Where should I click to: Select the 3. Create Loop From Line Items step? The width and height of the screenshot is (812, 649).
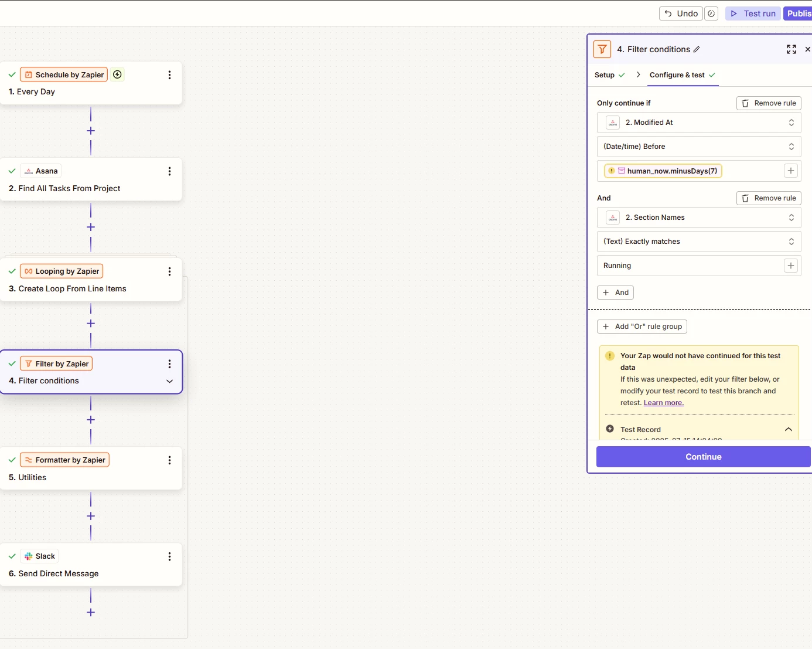point(91,280)
